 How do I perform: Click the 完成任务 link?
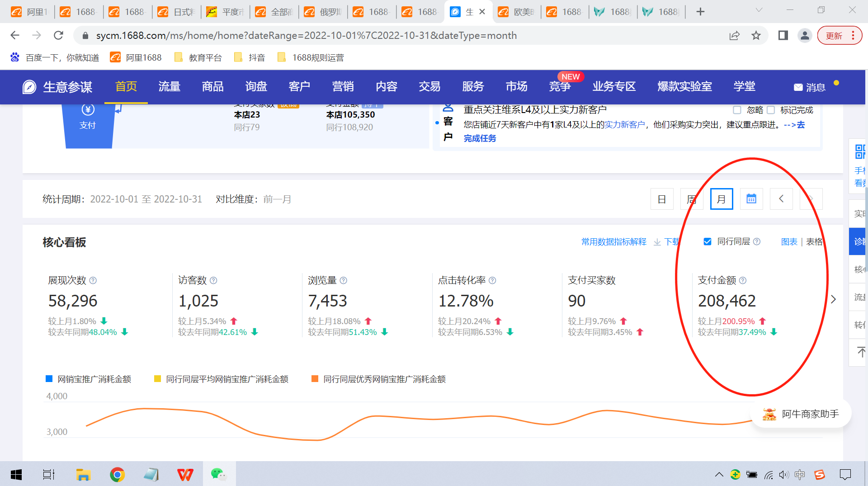[x=480, y=138]
